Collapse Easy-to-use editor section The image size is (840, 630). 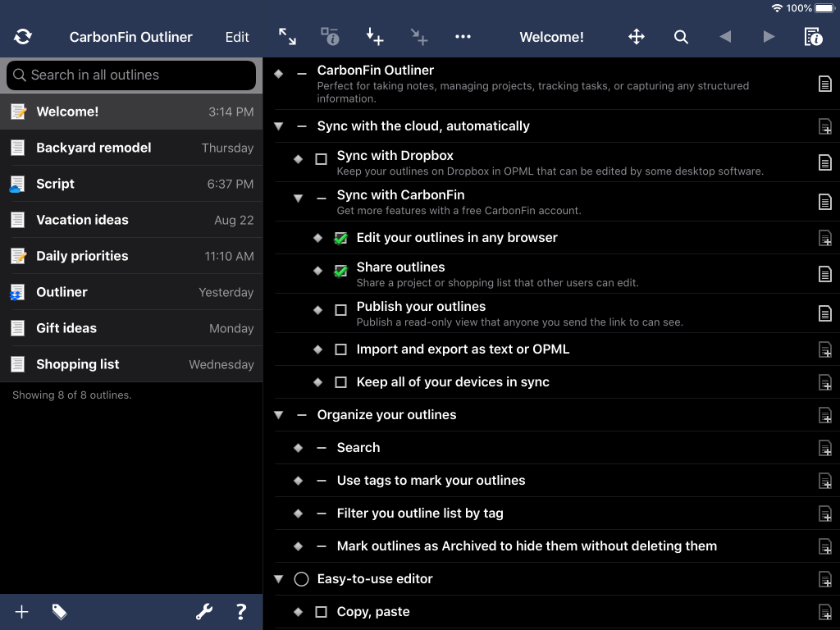tap(279, 578)
